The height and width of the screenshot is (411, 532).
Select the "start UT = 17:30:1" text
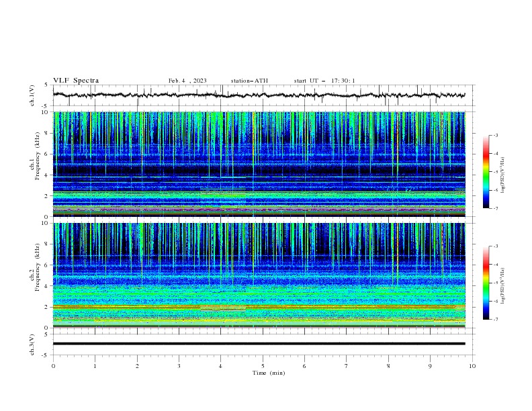click(324, 81)
